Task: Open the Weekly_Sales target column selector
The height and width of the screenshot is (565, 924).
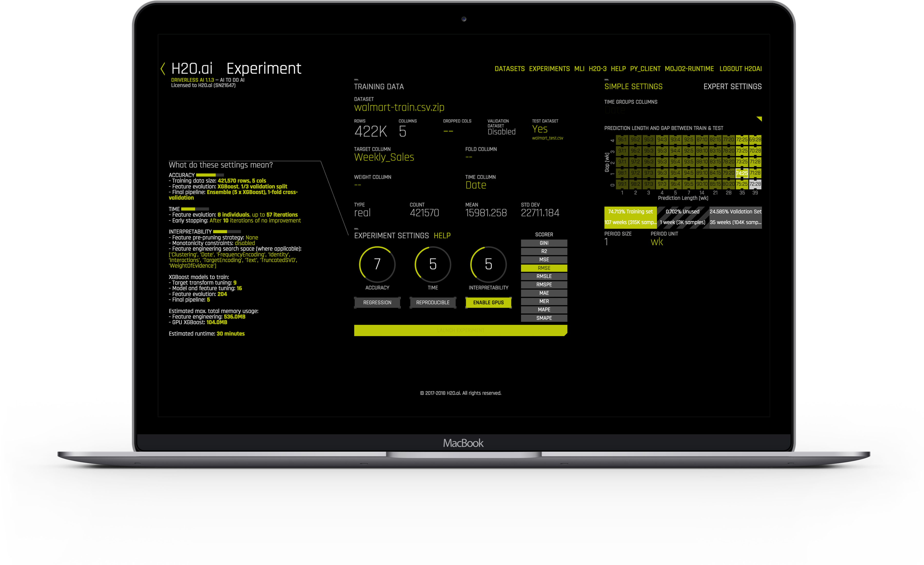Action: pyautogui.click(x=384, y=157)
